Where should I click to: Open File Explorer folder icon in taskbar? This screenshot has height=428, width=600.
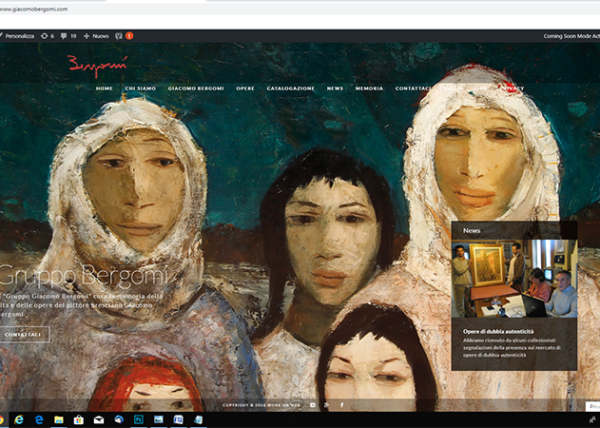59,420
